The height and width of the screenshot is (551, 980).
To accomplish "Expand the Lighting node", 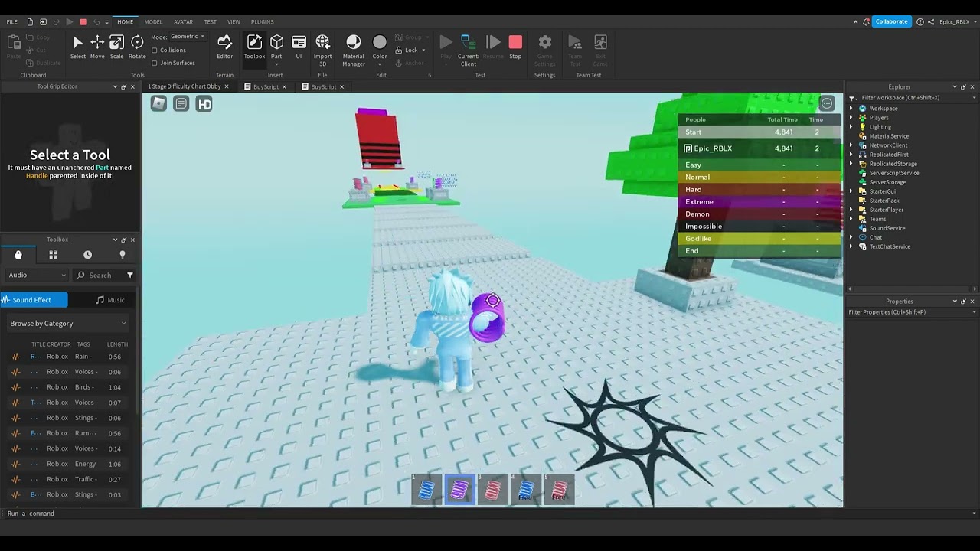I will point(851,127).
